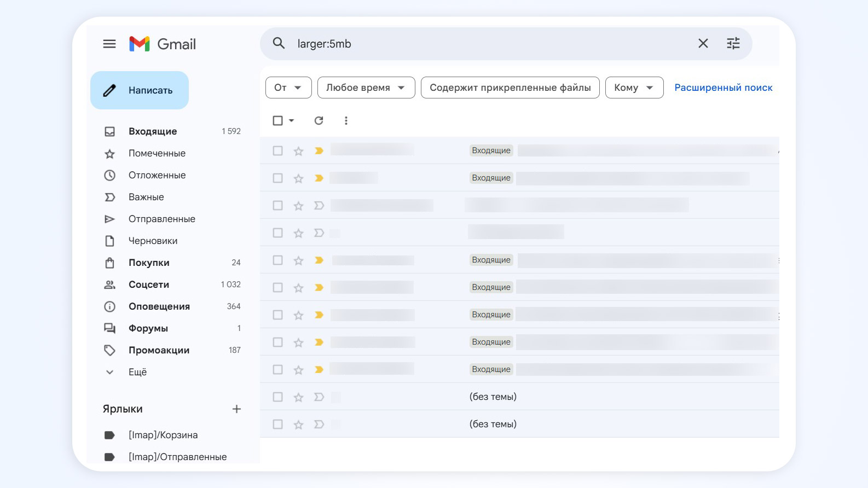
Task: Open the 'Любое время' date dropdown
Action: [x=366, y=88]
